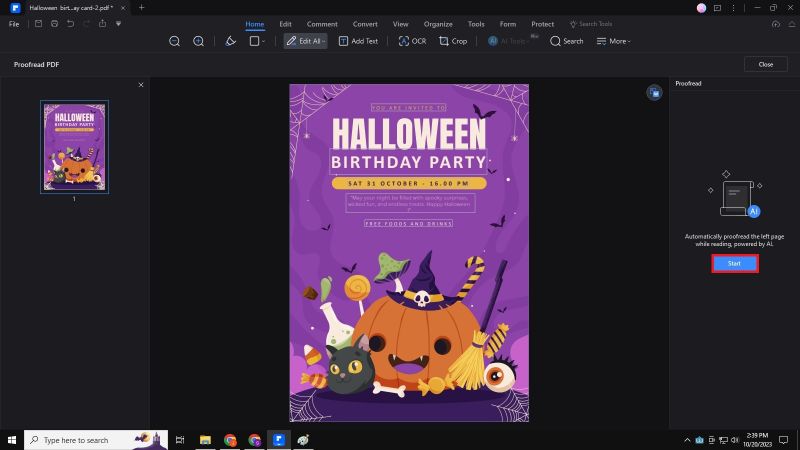
Task: Select the page 1 thumbnail
Action: [74, 146]
